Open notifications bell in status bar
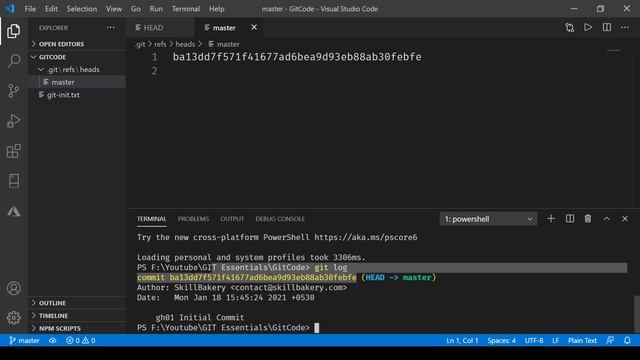The image size is (640, 360). point(627,340)
